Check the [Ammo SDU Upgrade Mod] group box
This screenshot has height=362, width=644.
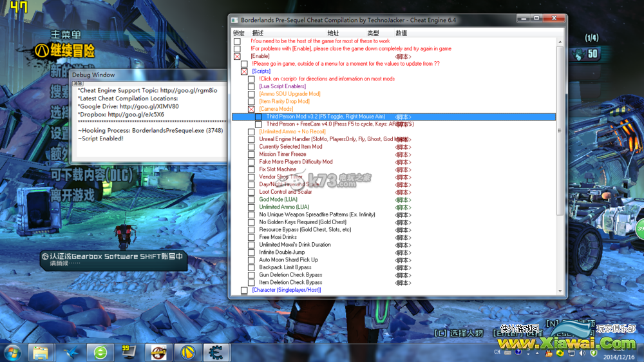[251, 94]
